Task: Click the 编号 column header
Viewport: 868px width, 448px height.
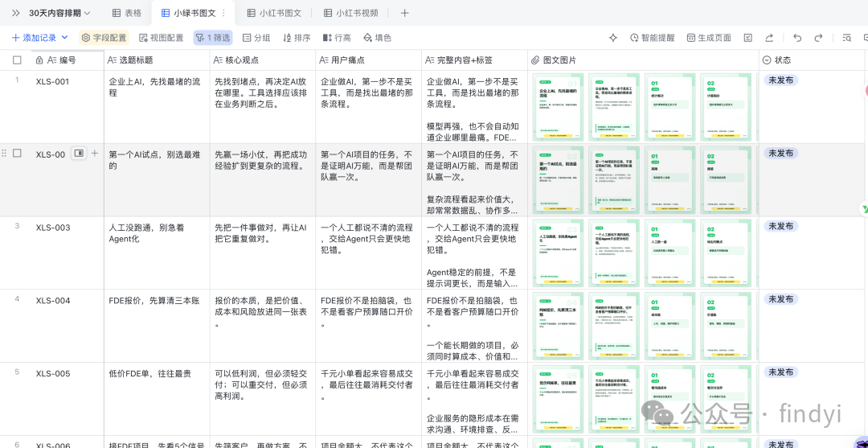Action: 68,60
